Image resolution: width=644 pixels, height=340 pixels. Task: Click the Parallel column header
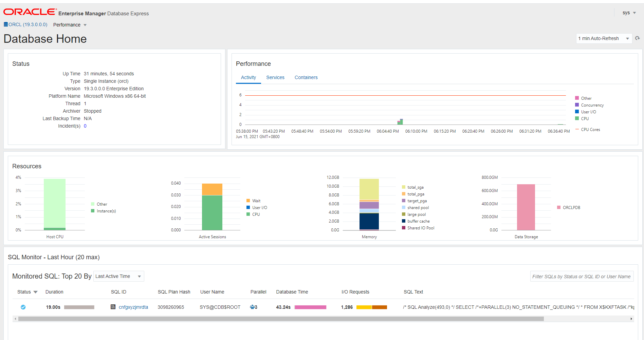[x=258, y=292]
